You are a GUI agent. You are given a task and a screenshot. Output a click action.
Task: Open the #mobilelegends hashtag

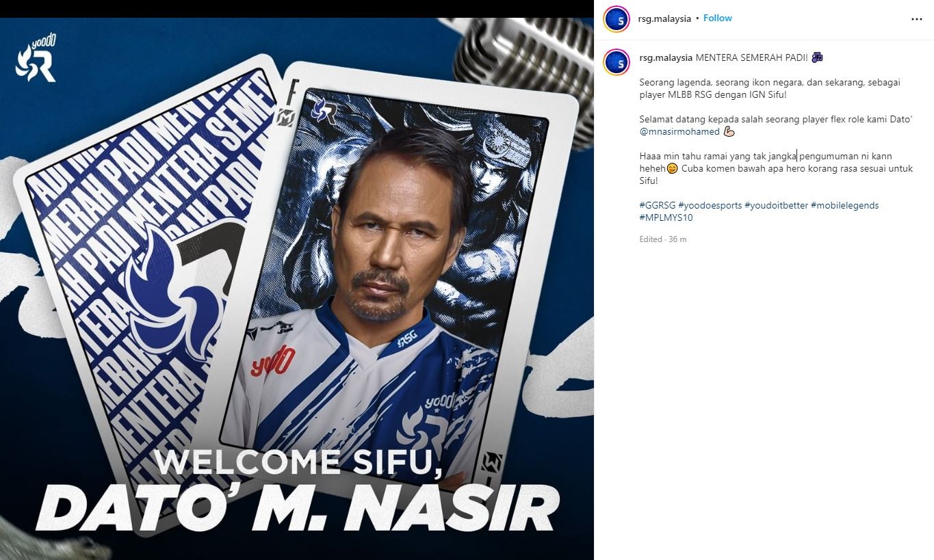844,205
